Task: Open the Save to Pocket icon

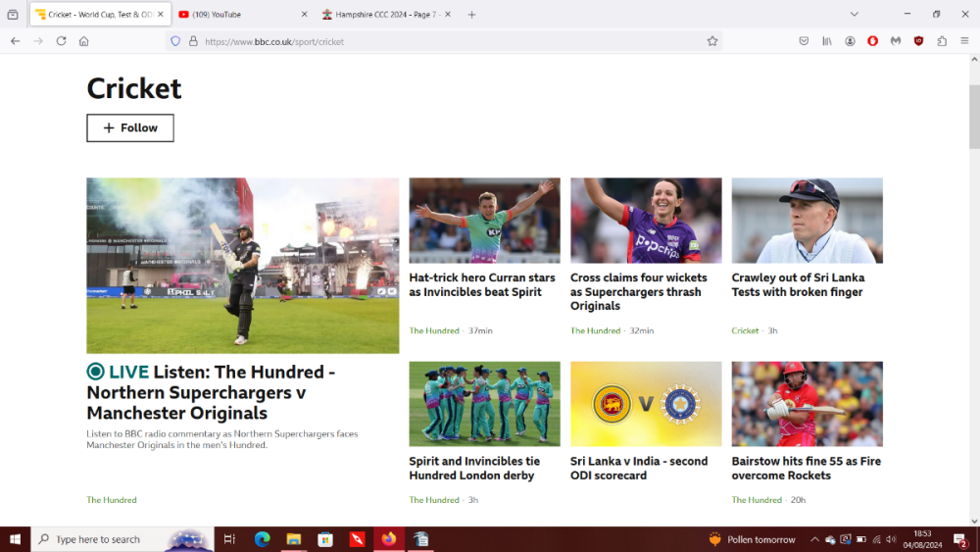Action: click(804, 41)
